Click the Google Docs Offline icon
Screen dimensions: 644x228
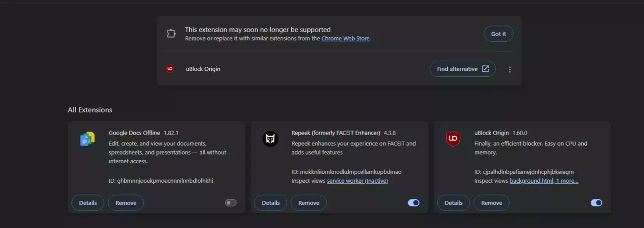[88, 139]
